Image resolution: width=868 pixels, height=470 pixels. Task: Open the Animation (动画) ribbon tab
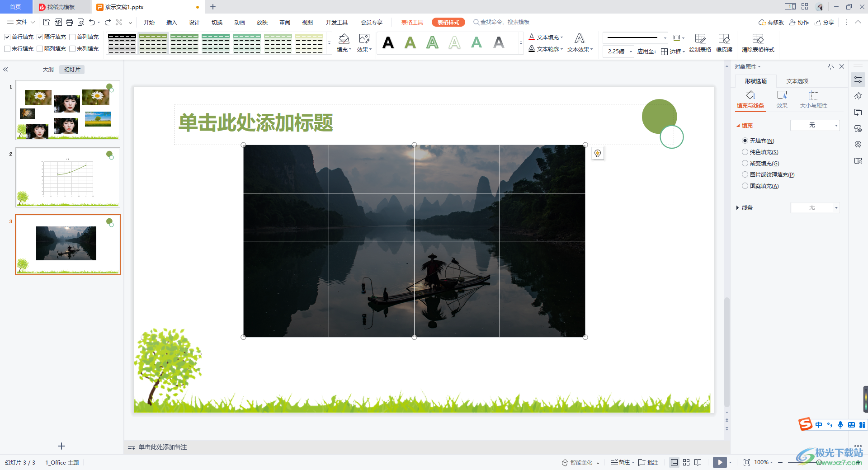(239, 22)
